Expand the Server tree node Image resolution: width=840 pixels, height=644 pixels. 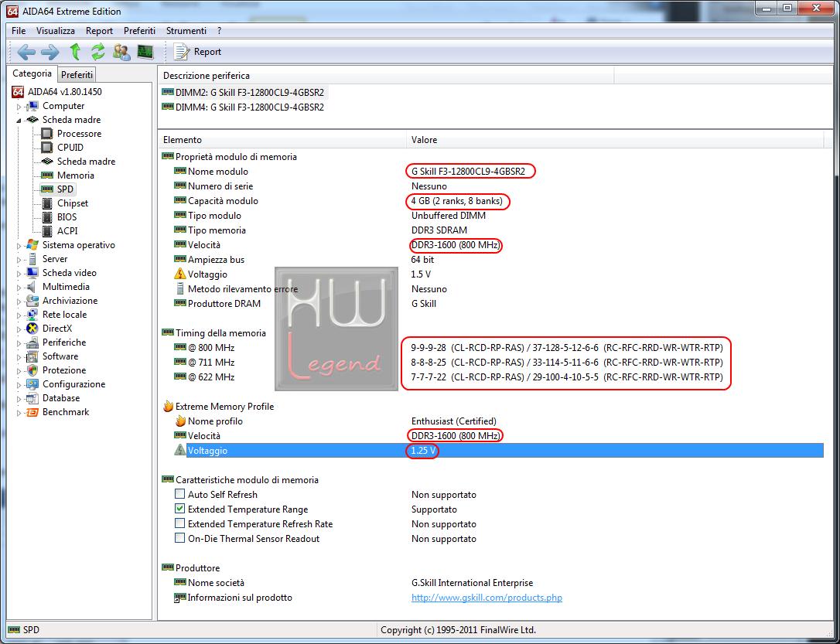[x=19, y=260]
